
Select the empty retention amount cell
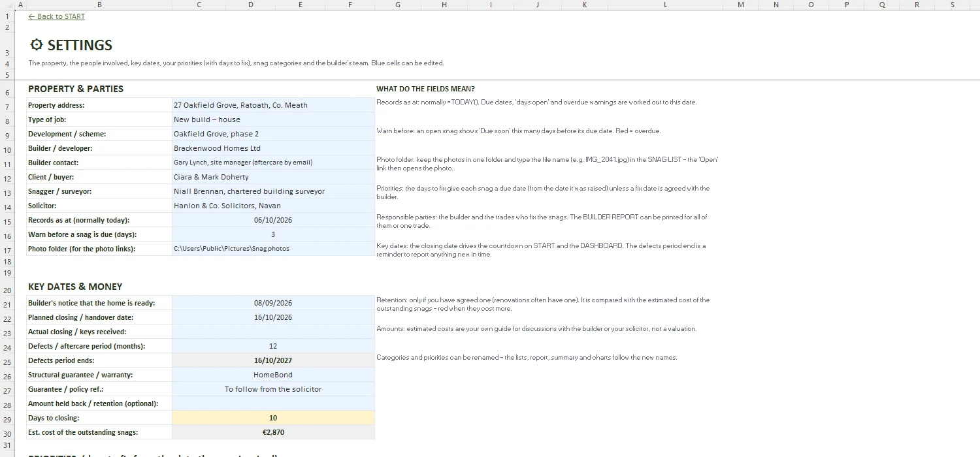click(x=273, y=403)
